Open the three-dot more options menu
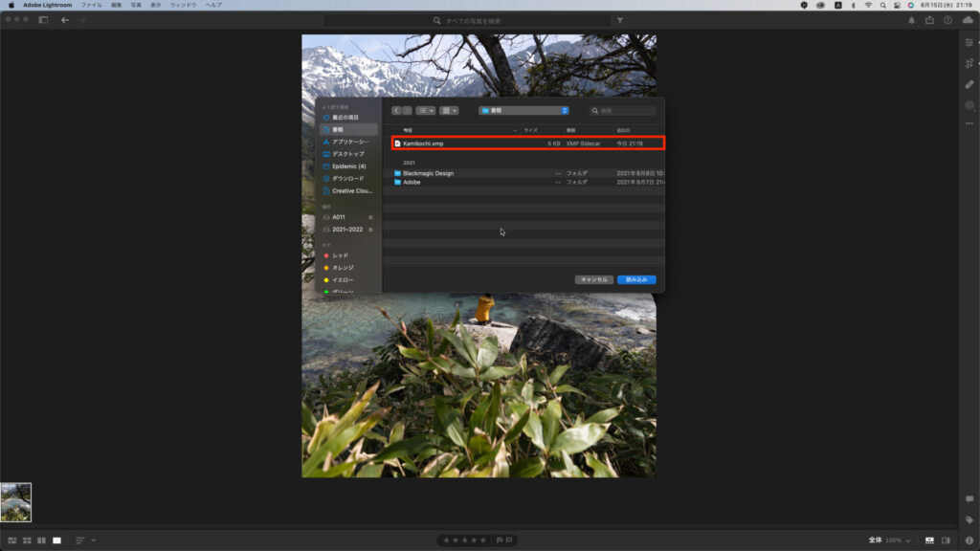 (969, 123)
